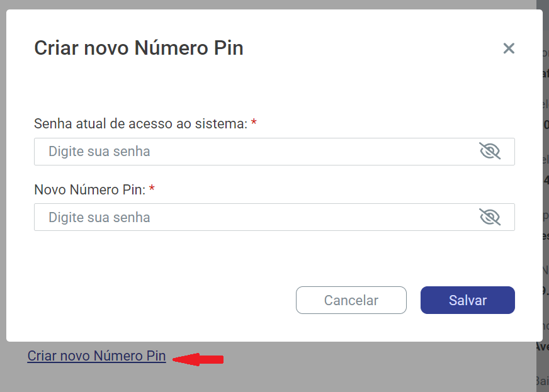Show the current system password text
549x392 pixels.
coord(489,152)
